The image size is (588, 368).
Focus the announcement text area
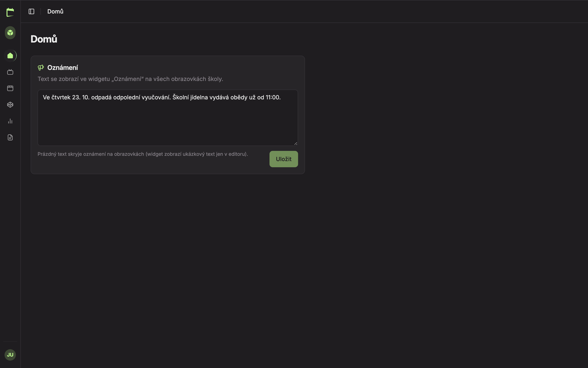coord(168,118)
